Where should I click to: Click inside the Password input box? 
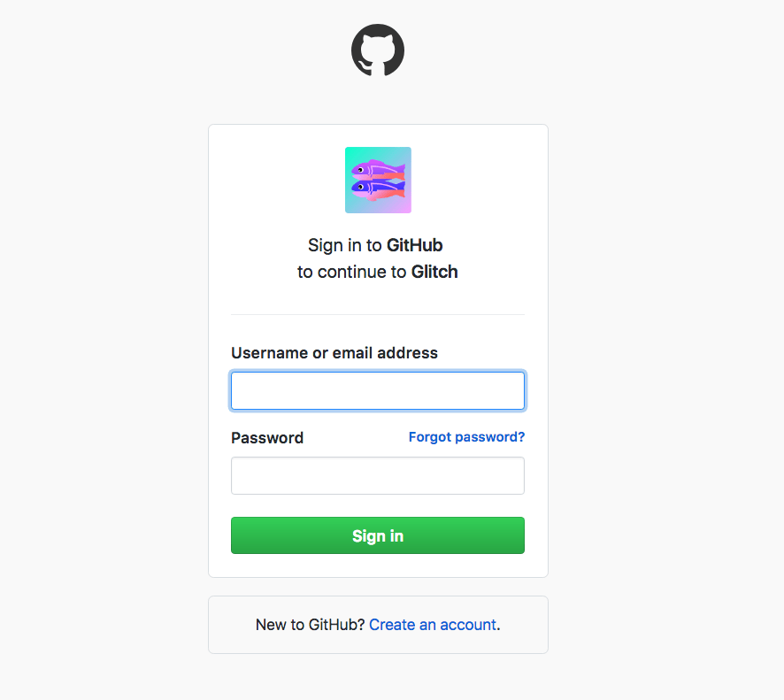(x=378, y=475)
